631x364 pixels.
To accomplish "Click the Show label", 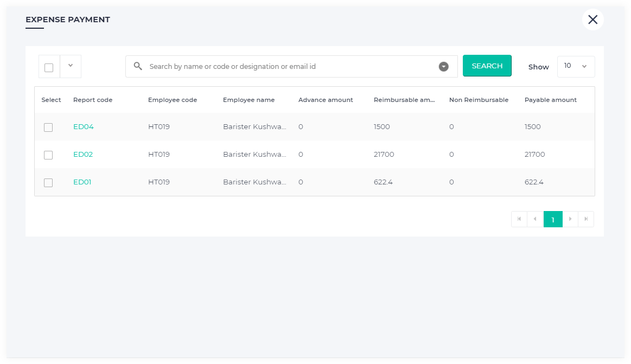I will pos(538,67).
